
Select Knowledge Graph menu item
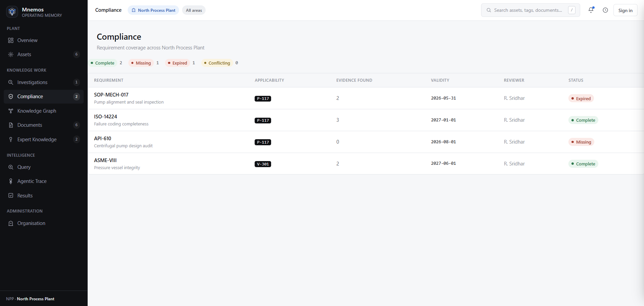pyautogui.click(x=44, y=111)
